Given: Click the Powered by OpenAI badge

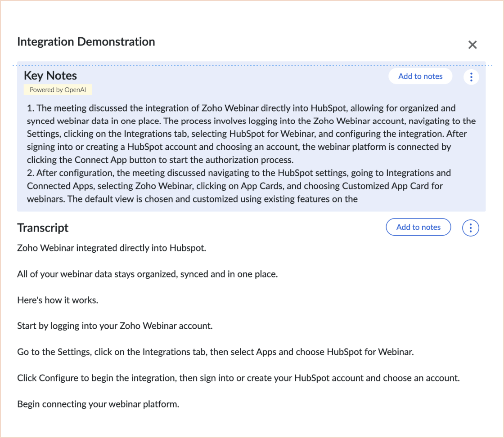Looking at the screenshot, I should coord(58,90).
